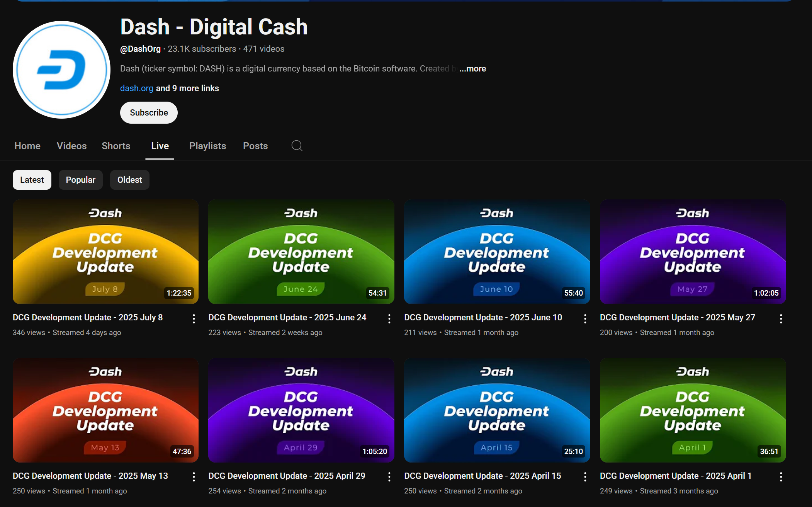Open the Playlists tab

tap(207, 146)
